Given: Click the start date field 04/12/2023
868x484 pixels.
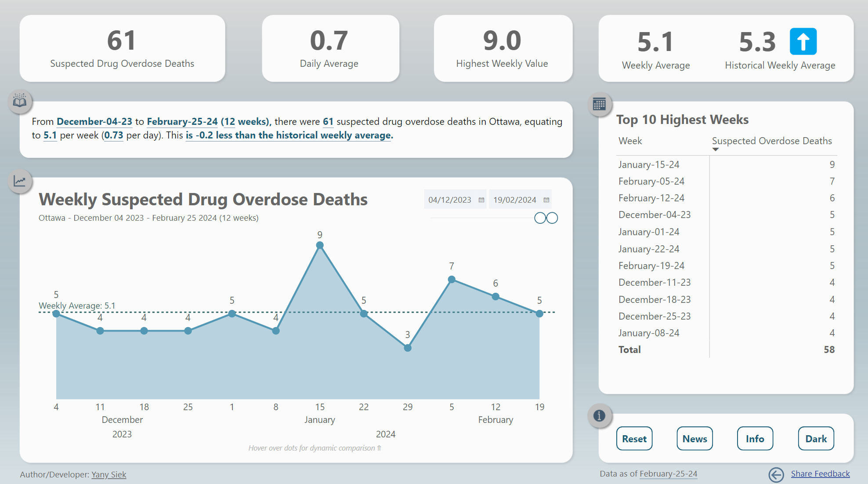Looking at the screenshot, I should [x=449, y=200].
